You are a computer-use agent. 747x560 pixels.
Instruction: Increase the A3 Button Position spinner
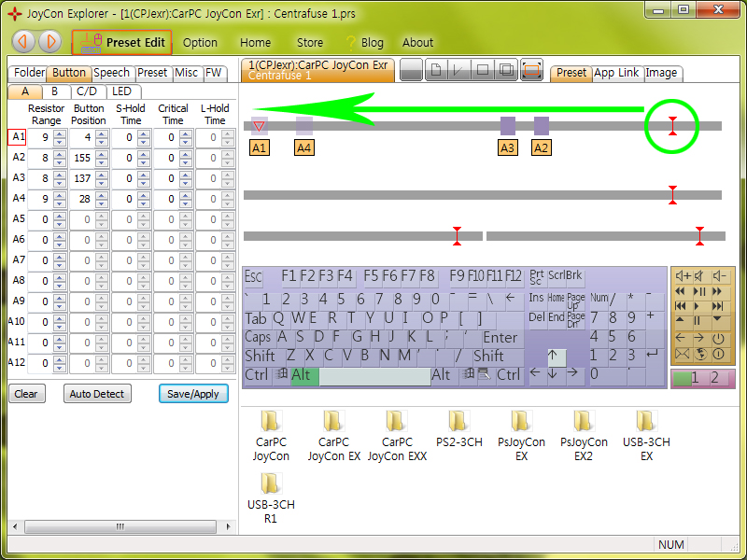[102, 175]
